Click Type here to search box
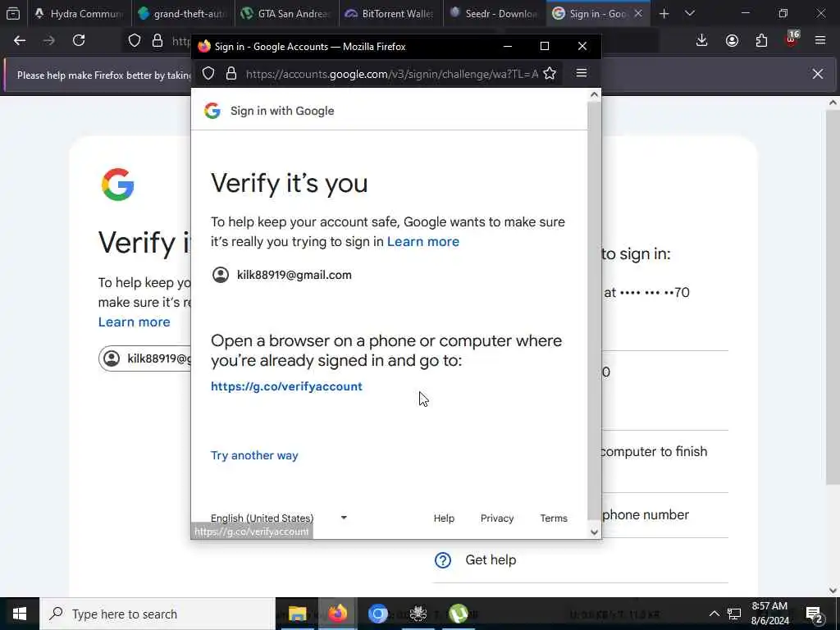This screenshot has width=840, height=630. coord(157,614)
